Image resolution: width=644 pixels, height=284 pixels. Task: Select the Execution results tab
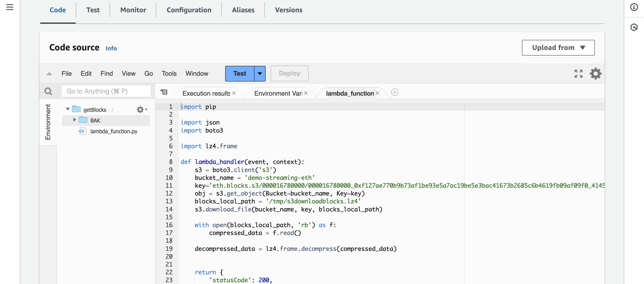[x=206, y=93]
